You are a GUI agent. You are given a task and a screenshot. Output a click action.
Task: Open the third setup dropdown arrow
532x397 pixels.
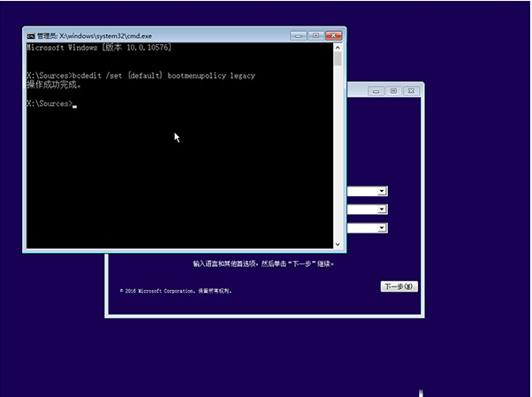(382, 228)
